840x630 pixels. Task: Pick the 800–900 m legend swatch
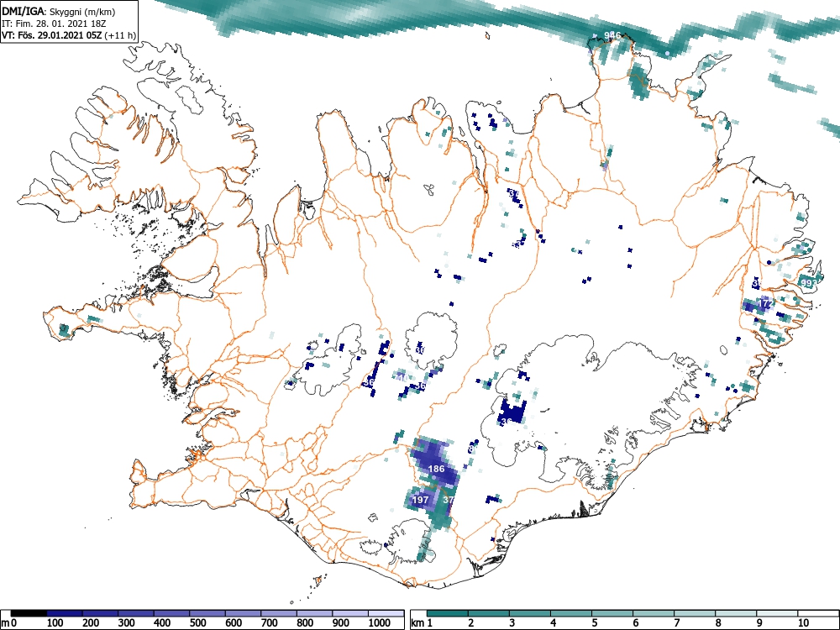pyautogui.click(x=315, y=613)
